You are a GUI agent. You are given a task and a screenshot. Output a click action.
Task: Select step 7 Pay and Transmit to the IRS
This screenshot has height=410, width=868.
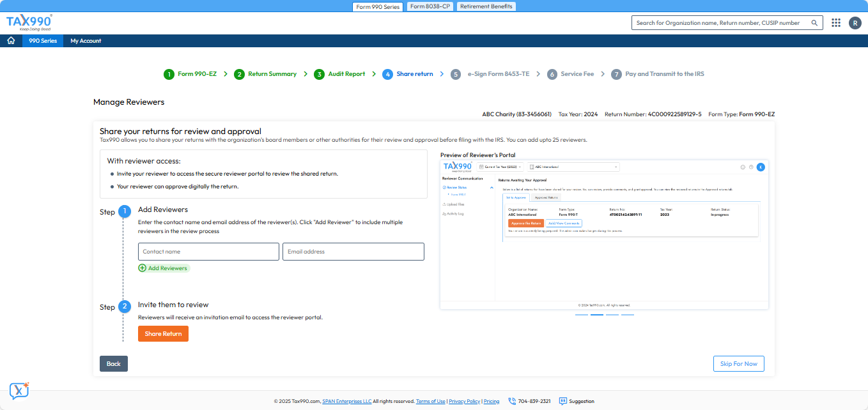(658, 74)
